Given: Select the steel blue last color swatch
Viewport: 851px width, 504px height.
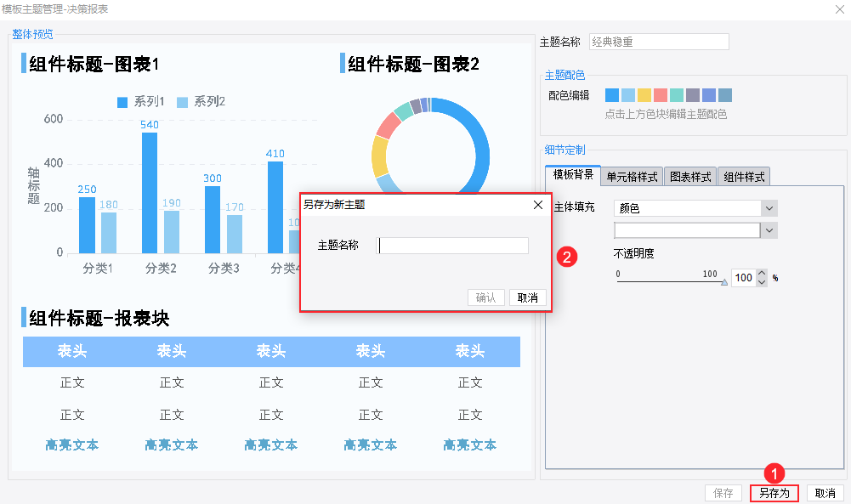Looking at the screenshot, I should (x=725, y=95).
